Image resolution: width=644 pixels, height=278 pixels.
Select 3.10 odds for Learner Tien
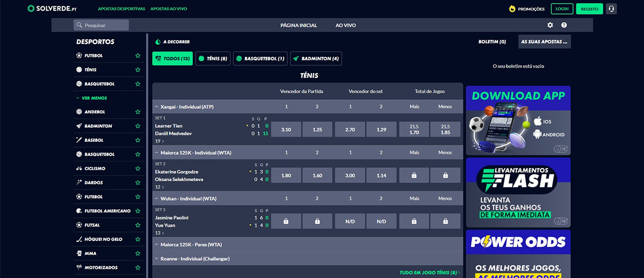click(x=286, y=129)
